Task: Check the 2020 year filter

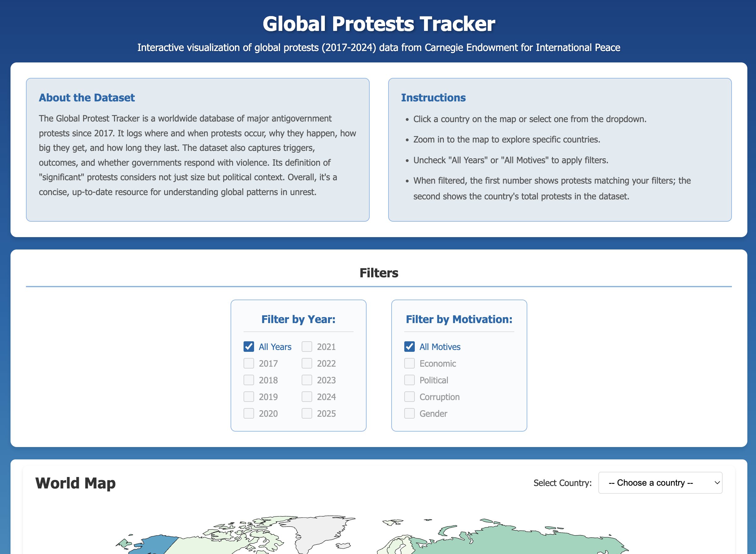Action: (x=248, y=413)
